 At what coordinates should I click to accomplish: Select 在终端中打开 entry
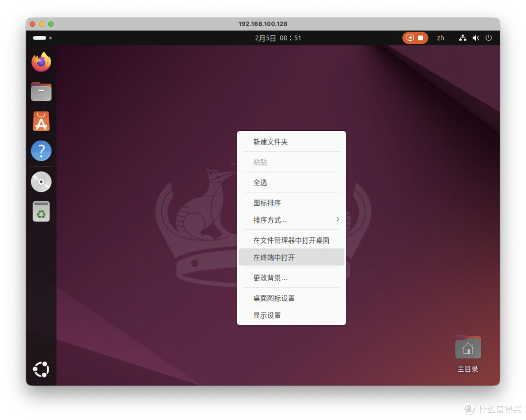291,257
